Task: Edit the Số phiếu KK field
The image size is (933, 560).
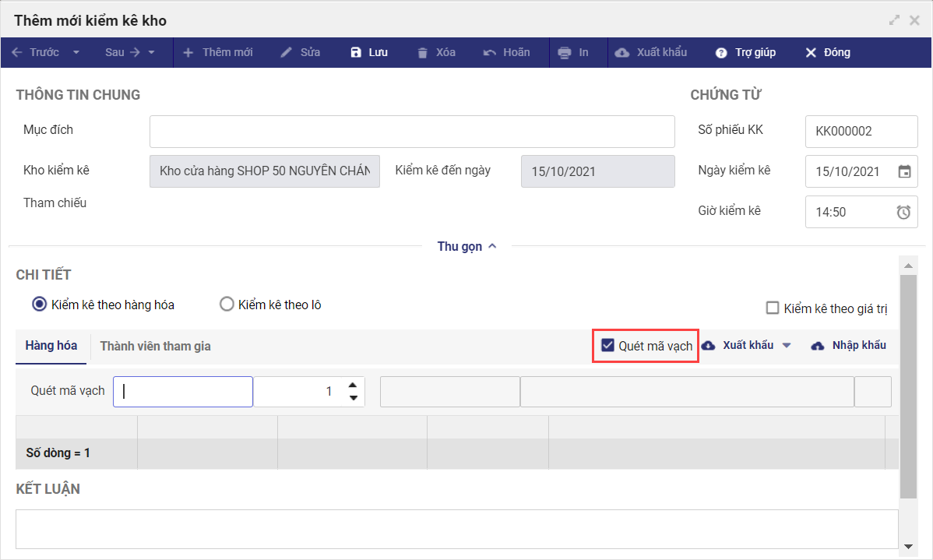Action: click(861, 132)
